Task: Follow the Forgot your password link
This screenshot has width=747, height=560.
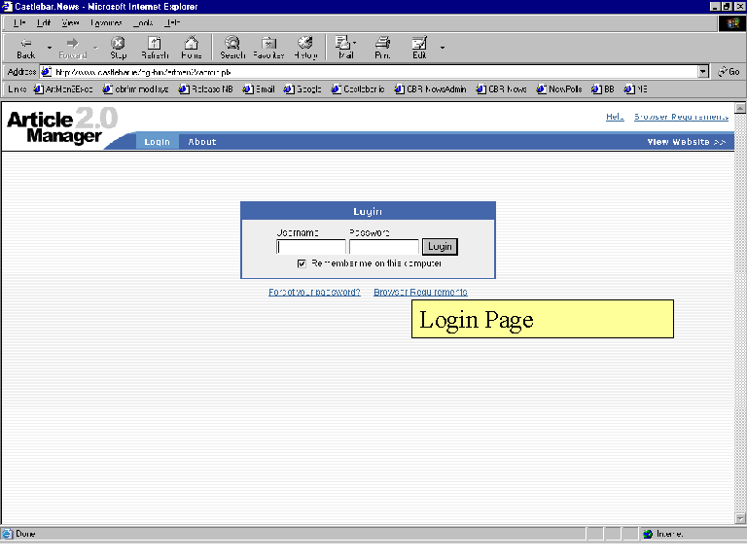Action: pos(314,292)
